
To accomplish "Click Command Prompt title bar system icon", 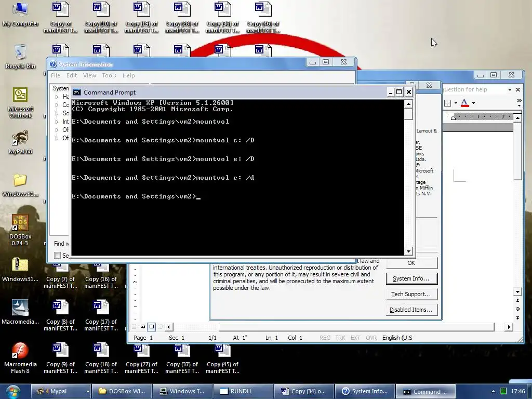I will [77, 92].
